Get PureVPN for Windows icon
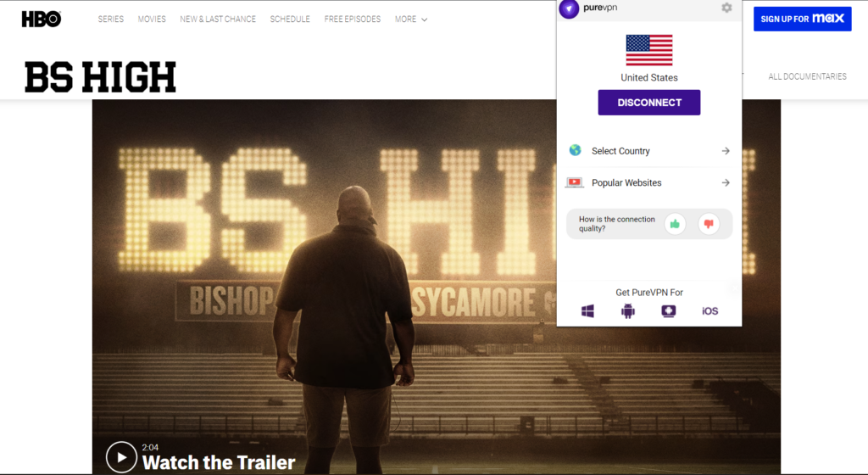Viewport: 868px width, 475px height. pos(587,311)
